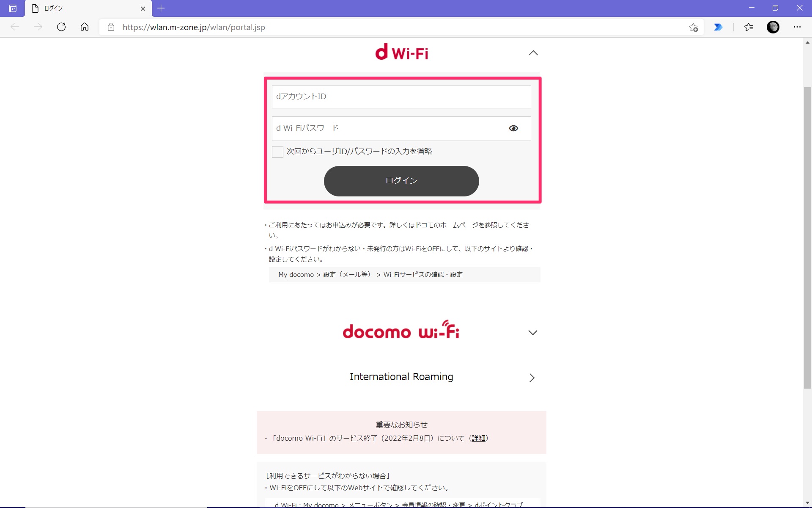The height and width of the screenshot is (508, 812).
Task: Click the vertical scrollbar thumb
Action: click(x=807, y=237)
